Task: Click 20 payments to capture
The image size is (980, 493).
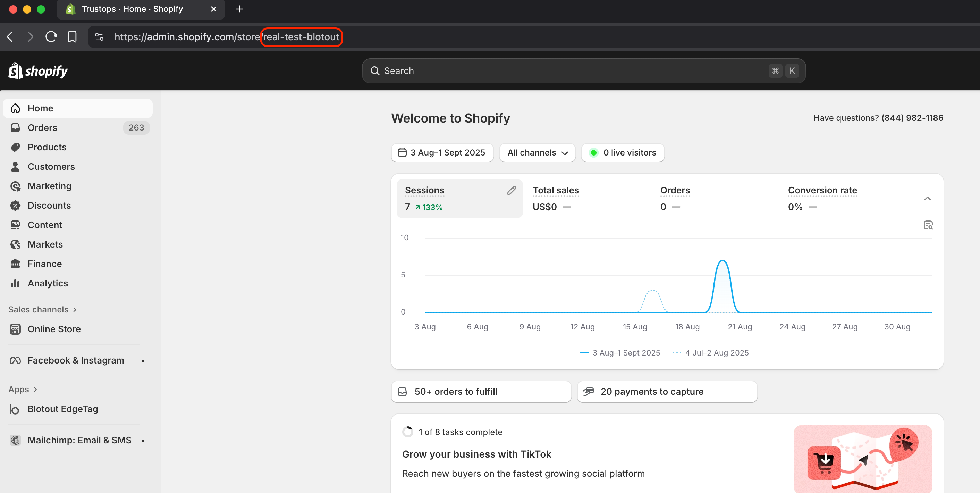Action: pos(667,391)
